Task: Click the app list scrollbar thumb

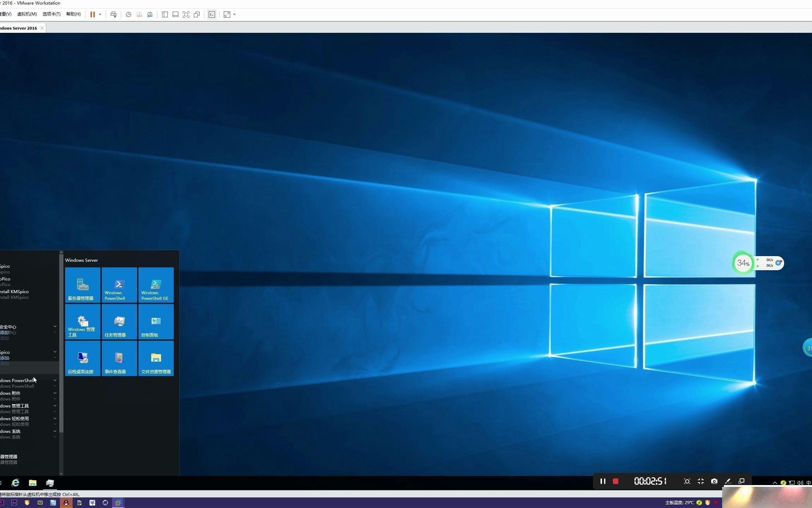Action: tap(61, 343)
